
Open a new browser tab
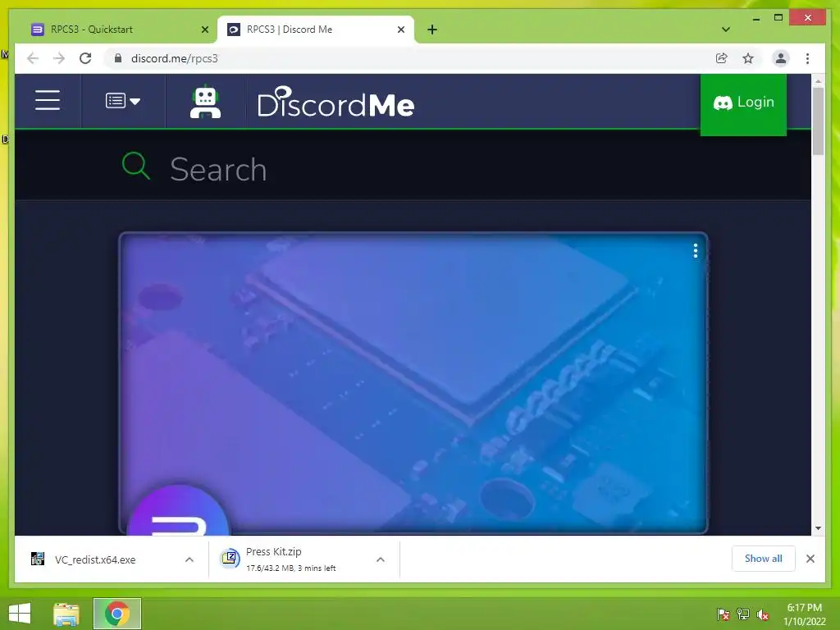click(432, 30)
